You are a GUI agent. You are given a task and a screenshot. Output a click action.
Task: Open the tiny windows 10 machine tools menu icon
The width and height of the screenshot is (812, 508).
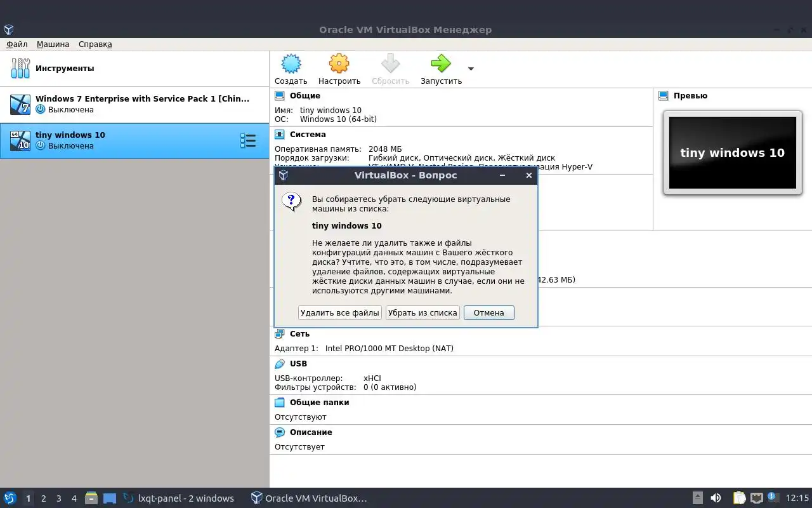pos(247,141)
